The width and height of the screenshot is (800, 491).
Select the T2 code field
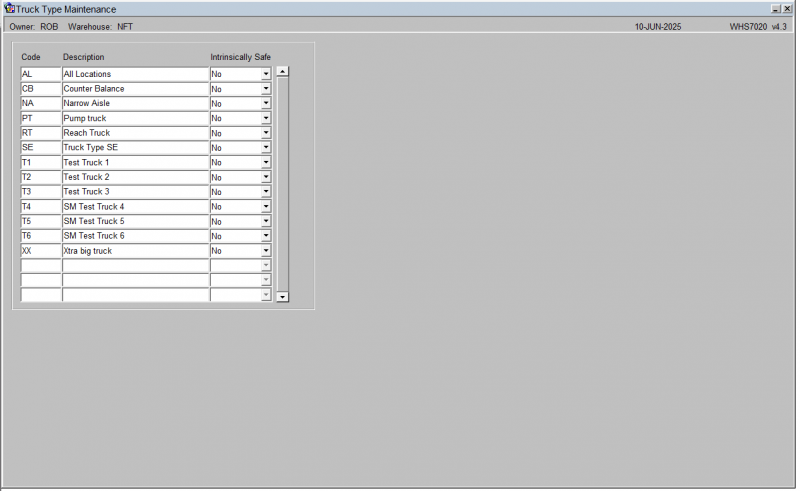[41, 177]
